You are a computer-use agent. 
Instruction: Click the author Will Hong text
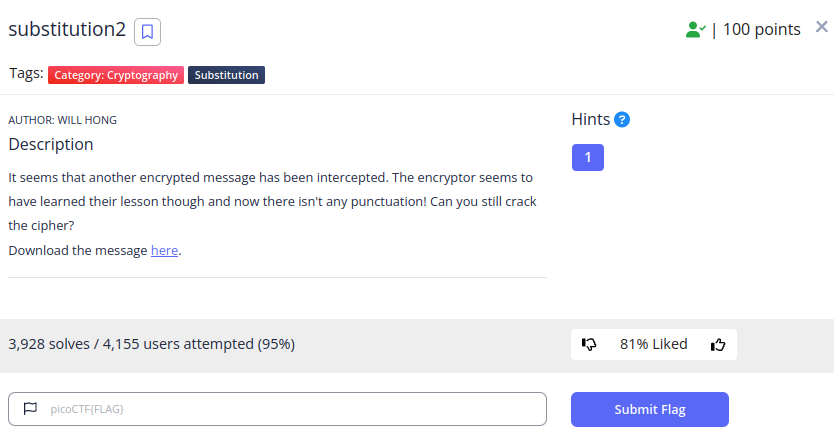pos(63,120)
